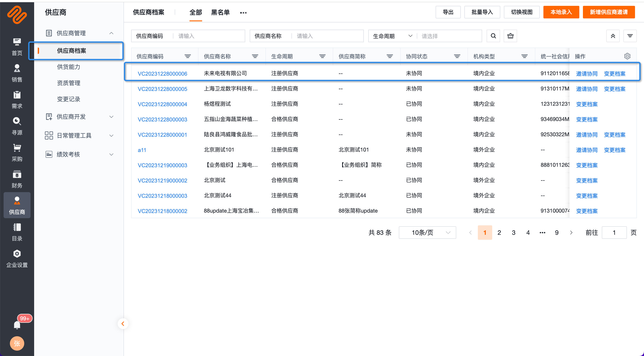This screenshot has width=644, height=356.
Task: Open the 目录 catalog module
Action: pos(17,232)
